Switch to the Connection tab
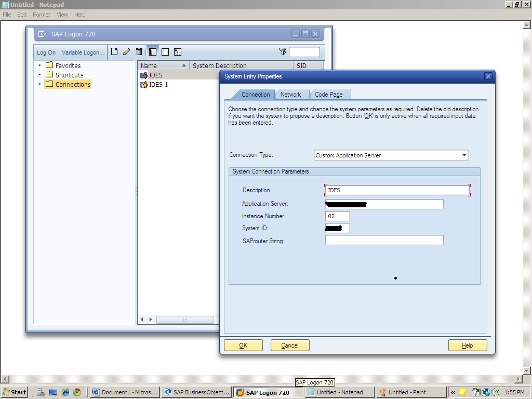This screenshot has height=399, width=532. 256,95
